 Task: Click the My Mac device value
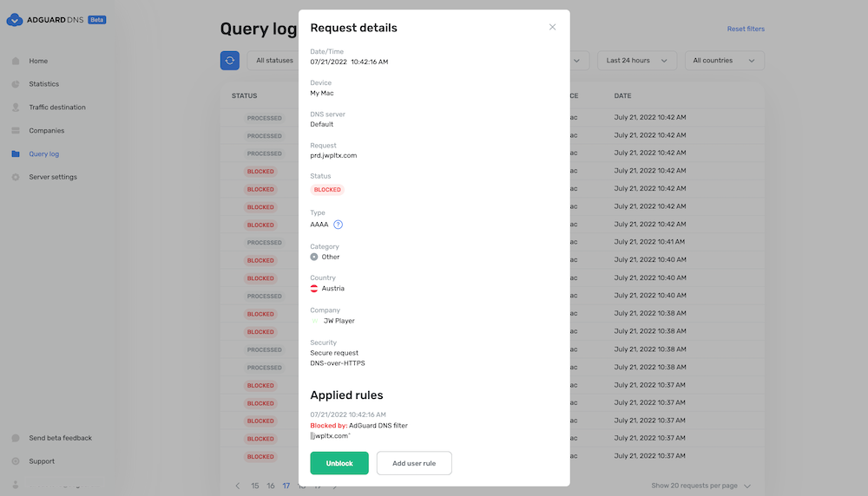tap(322, 93)
